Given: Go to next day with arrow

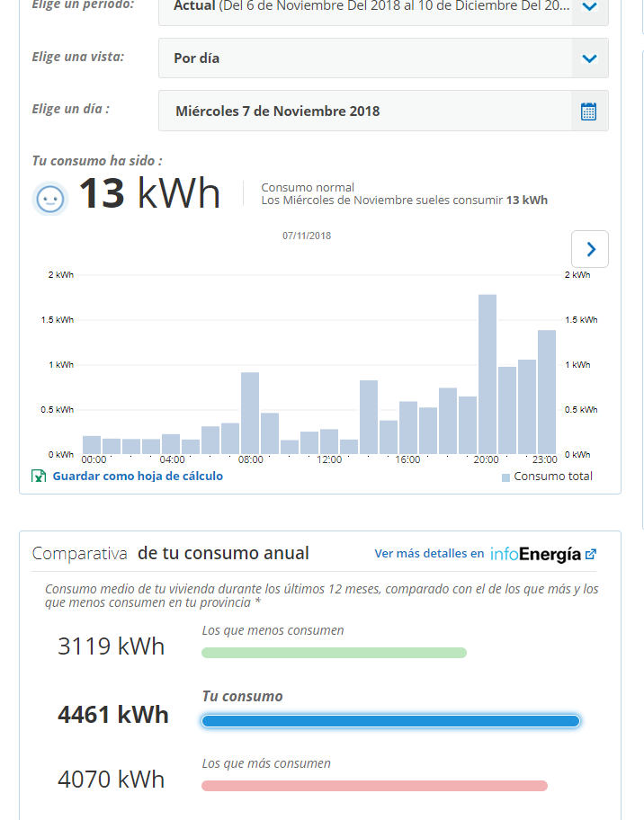Looking at the screenshot, I should (x=590, y=249).
